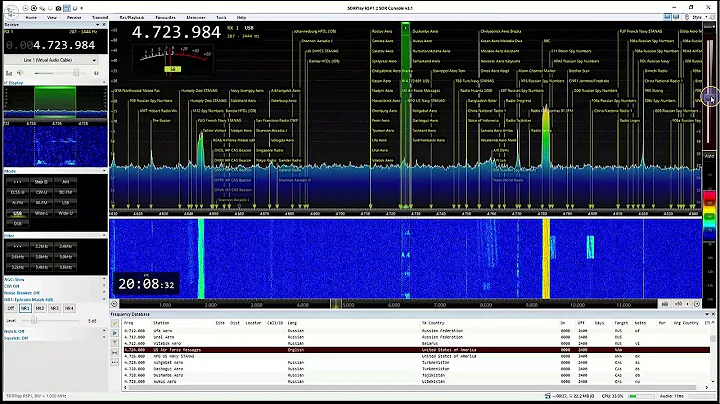Select the Ufa Aero row

point(416,331)
